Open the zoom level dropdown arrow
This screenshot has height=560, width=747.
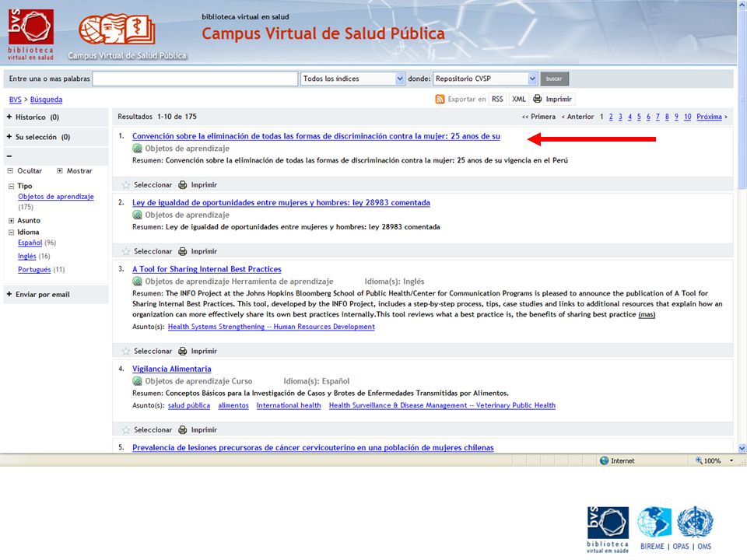click(x=731, y=460)
